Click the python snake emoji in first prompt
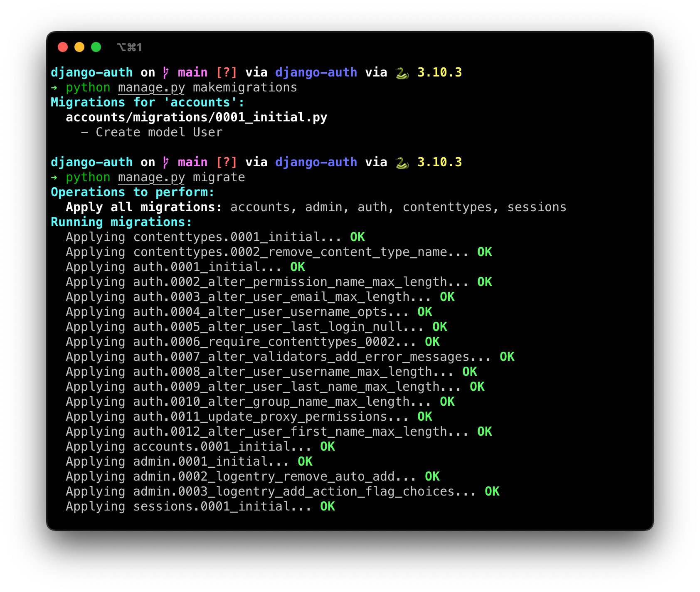This screenshot has height=592, width=700. coord(402,73)
